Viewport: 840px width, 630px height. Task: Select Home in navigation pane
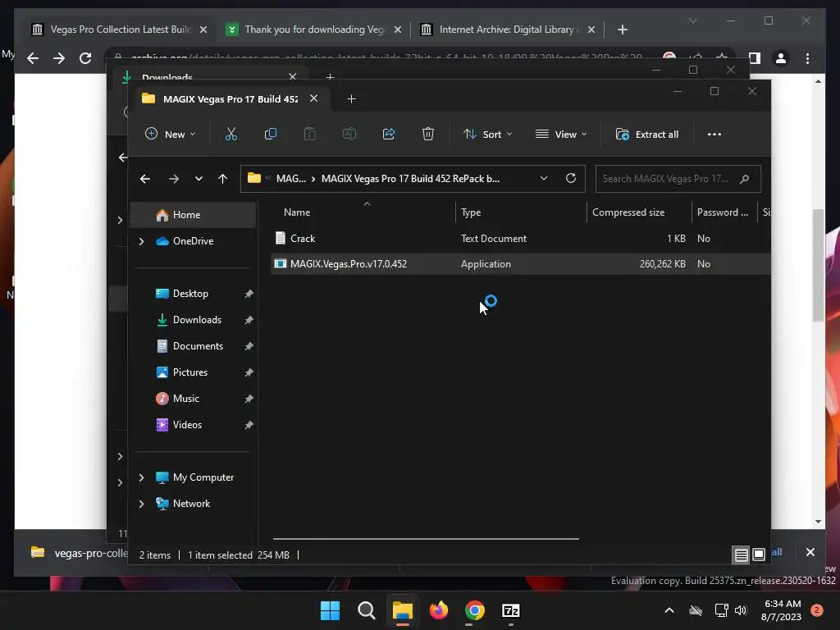(192, 215)
